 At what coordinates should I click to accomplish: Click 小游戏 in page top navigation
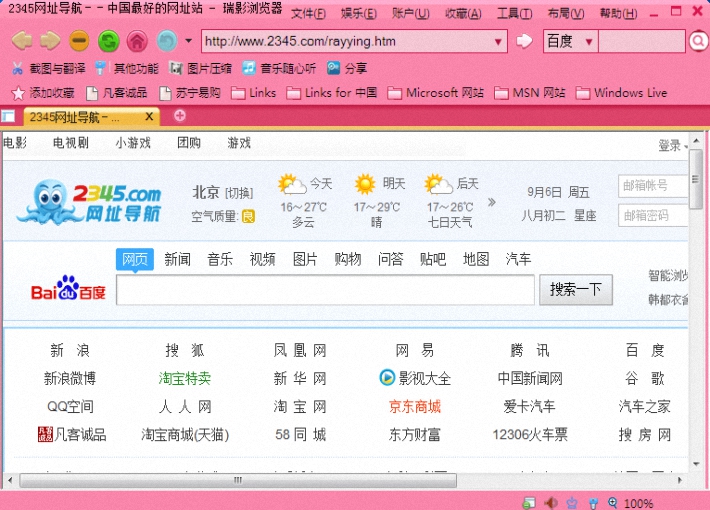[133, 143]
